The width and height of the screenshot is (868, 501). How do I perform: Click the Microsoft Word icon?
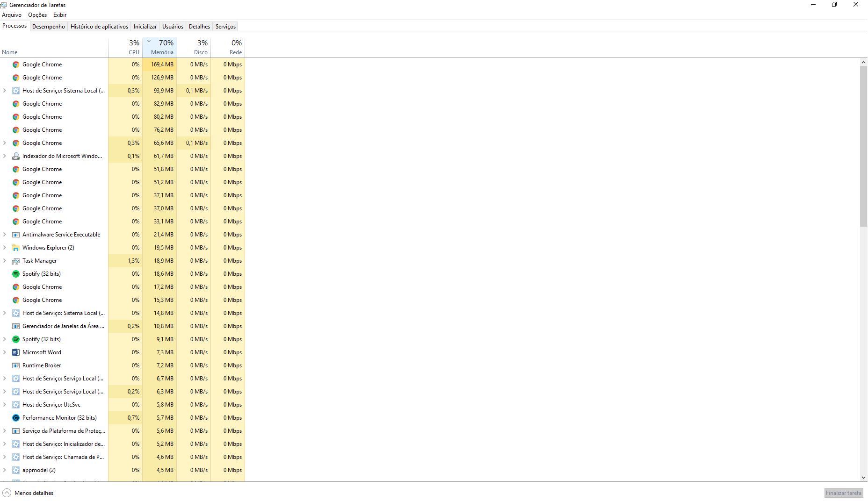click(x=16, y=352)
